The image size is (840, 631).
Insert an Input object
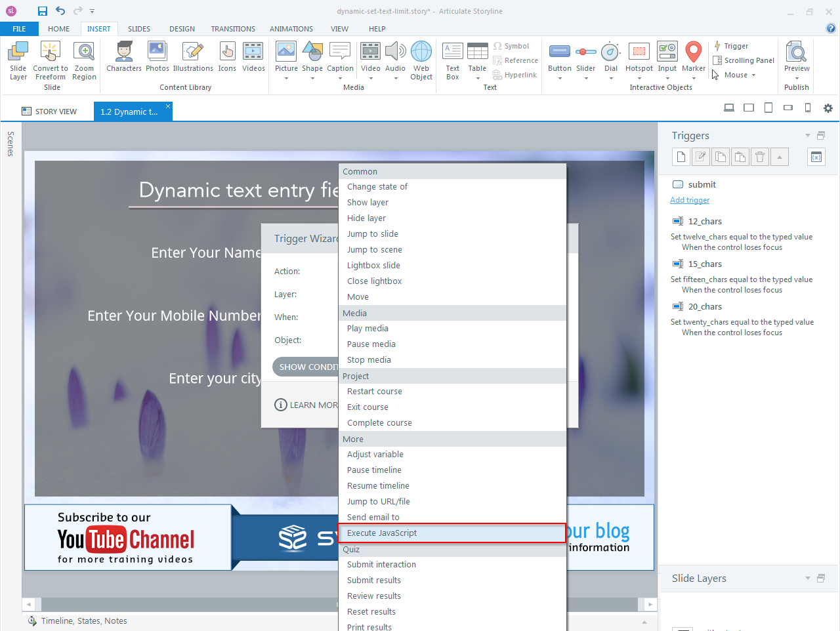[x=667, y=56]
